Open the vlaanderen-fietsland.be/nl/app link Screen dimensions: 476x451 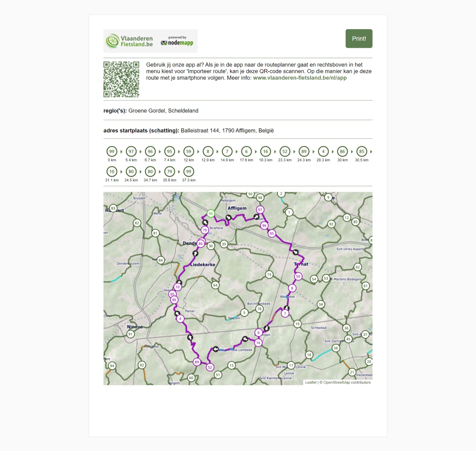[x=300, y=78]
